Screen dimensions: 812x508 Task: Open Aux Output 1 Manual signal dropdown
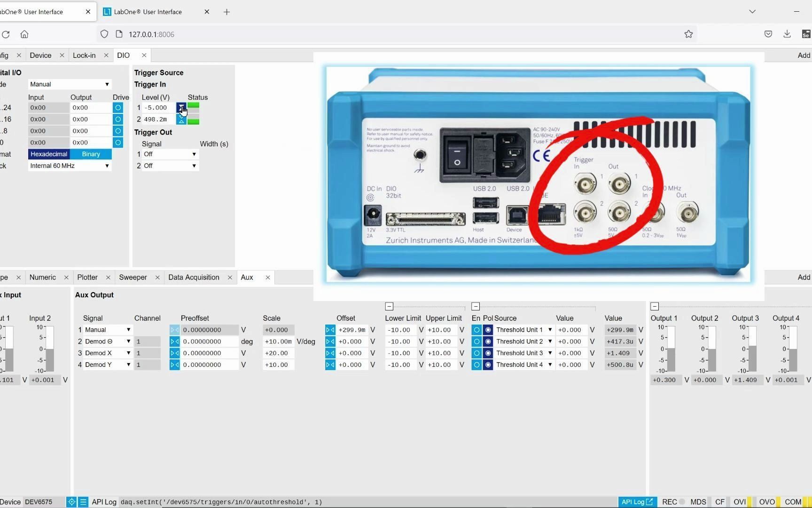(108, 330)
